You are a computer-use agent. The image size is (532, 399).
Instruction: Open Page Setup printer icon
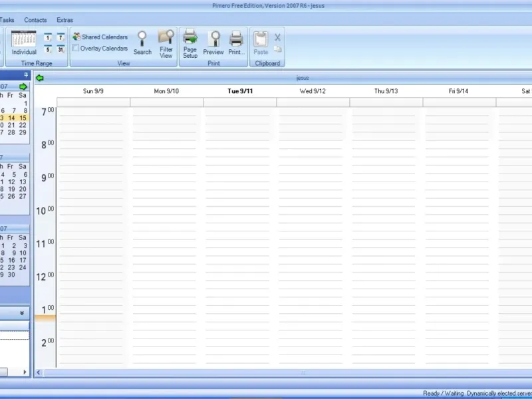click(190, 44)
